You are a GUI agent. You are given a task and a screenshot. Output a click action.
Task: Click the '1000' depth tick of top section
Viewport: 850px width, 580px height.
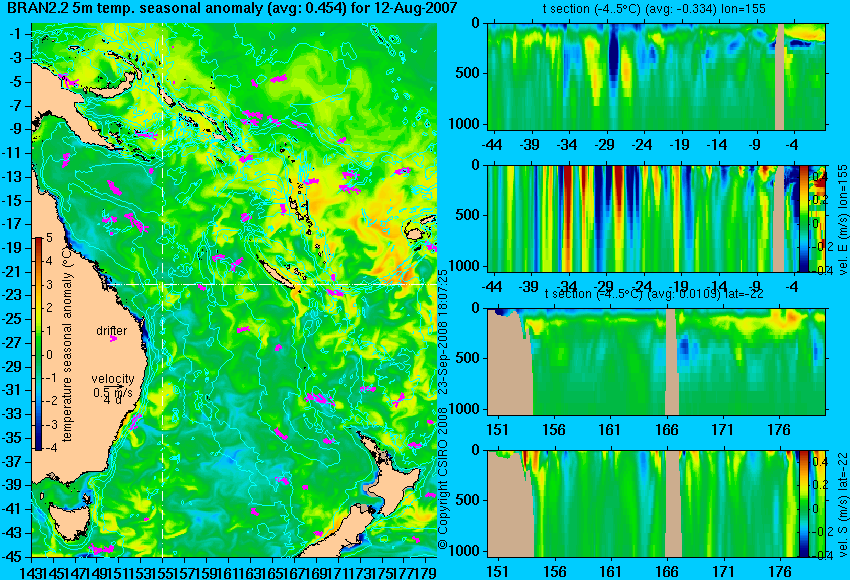(x=464, y=124)
